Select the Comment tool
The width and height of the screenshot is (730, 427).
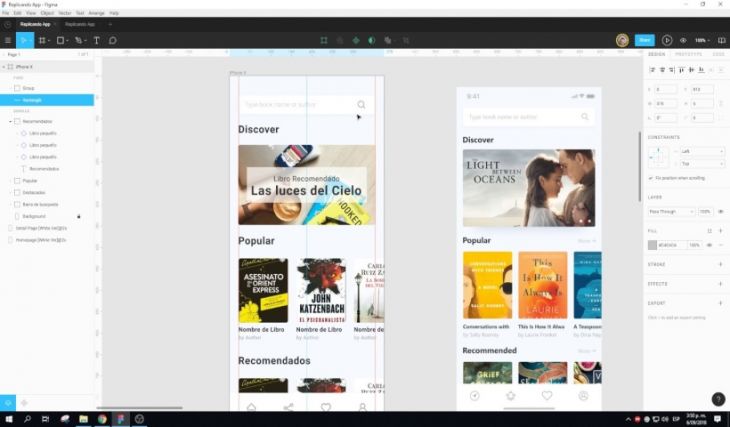[x=112, y=41]
